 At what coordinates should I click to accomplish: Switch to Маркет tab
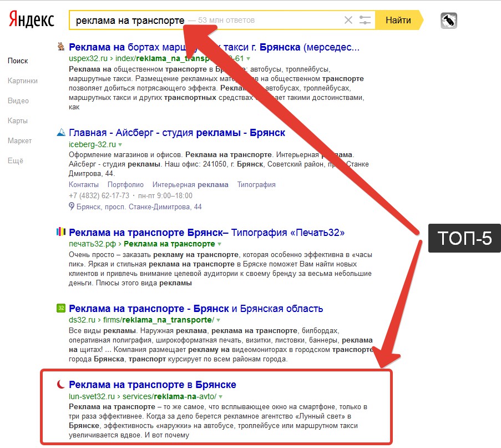click(20, 140)
